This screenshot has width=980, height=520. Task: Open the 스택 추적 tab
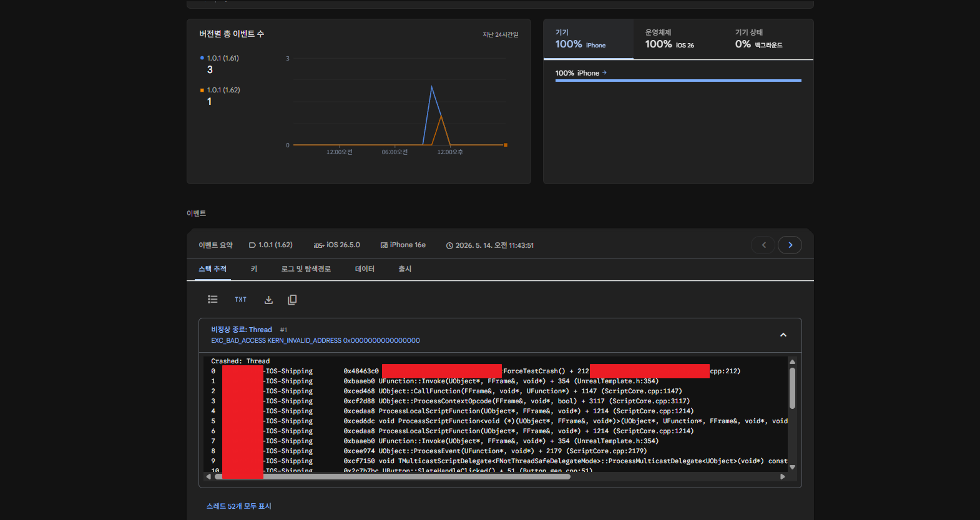click(x=213, y=269)
